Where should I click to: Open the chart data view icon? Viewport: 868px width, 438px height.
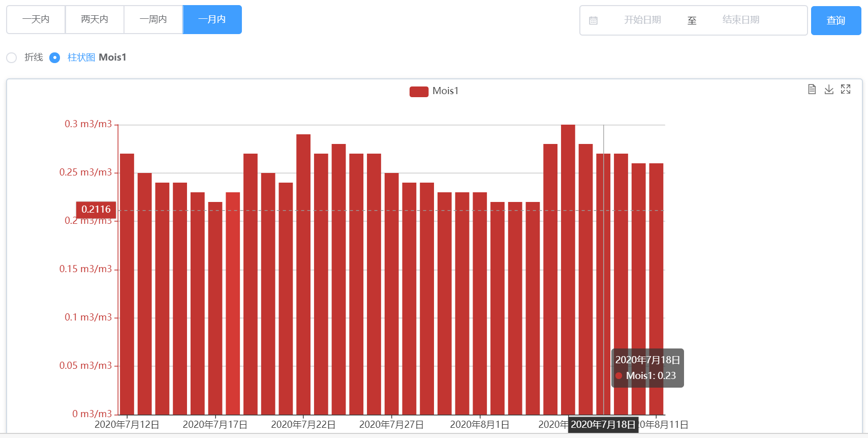(812, 90)
